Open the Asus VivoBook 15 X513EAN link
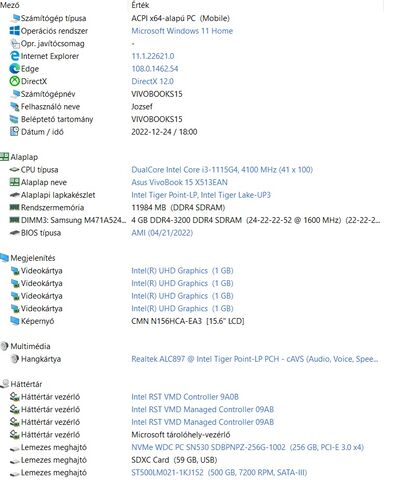 tap(179, 182)
